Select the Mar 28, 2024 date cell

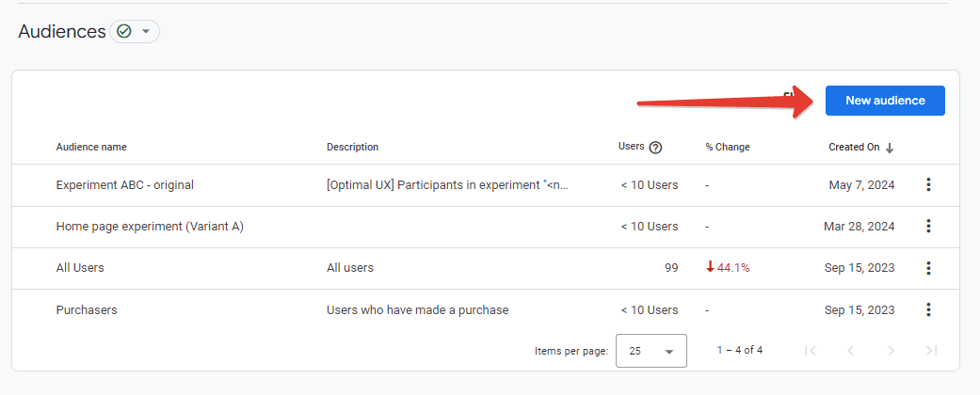pos(860,227)
